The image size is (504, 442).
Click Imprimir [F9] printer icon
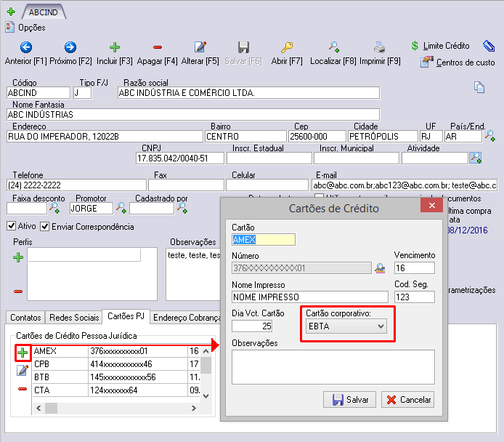click(x=380, y=47)
